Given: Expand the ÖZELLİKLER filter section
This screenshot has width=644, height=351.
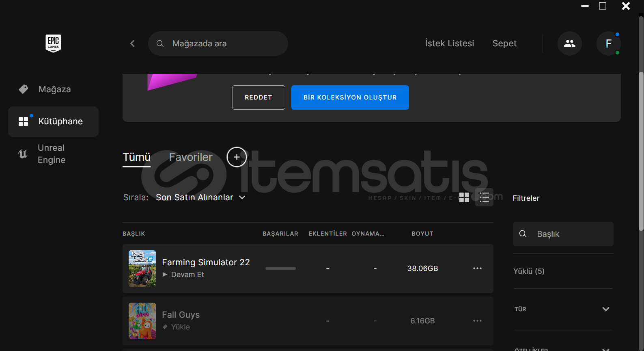Looking at the screenshot, I should (x=563, y=349).
